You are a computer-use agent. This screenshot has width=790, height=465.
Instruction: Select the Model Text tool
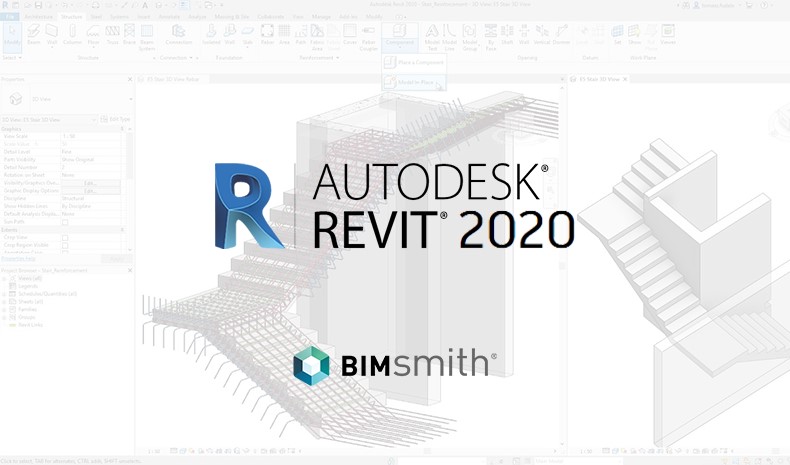432,37
